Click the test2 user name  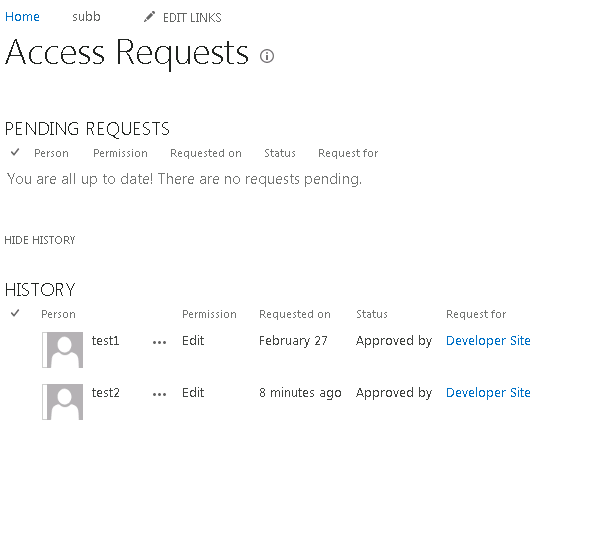pos(105,393)
